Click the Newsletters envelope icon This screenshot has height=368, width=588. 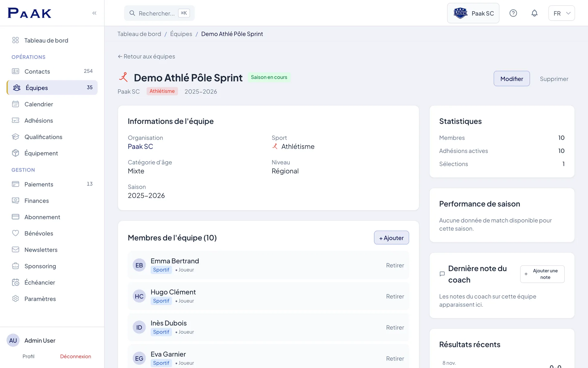pyautogui.click(x=15, y=249)
